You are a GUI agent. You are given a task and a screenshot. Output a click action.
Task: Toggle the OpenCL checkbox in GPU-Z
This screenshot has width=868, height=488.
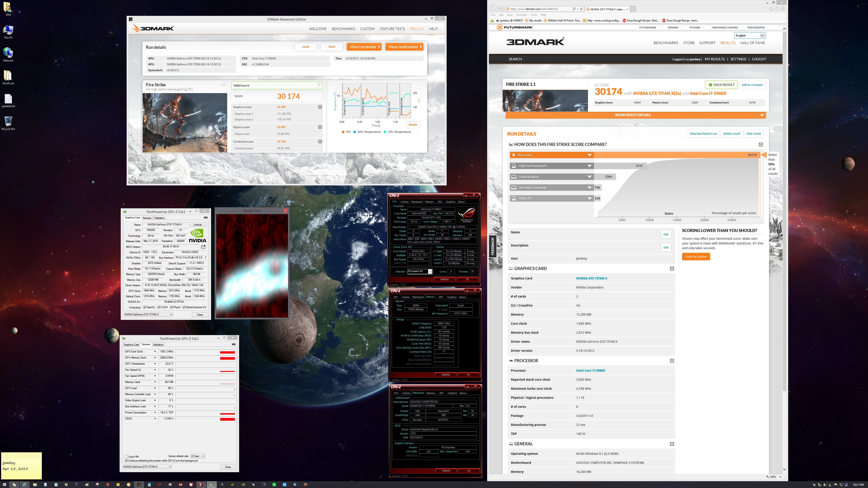point(145,307)
